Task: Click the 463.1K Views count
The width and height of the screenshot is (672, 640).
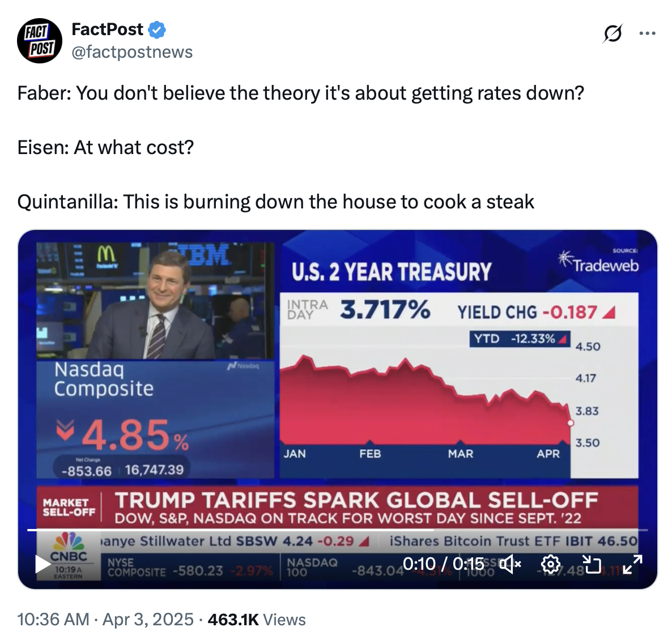Action: point(257,619)
